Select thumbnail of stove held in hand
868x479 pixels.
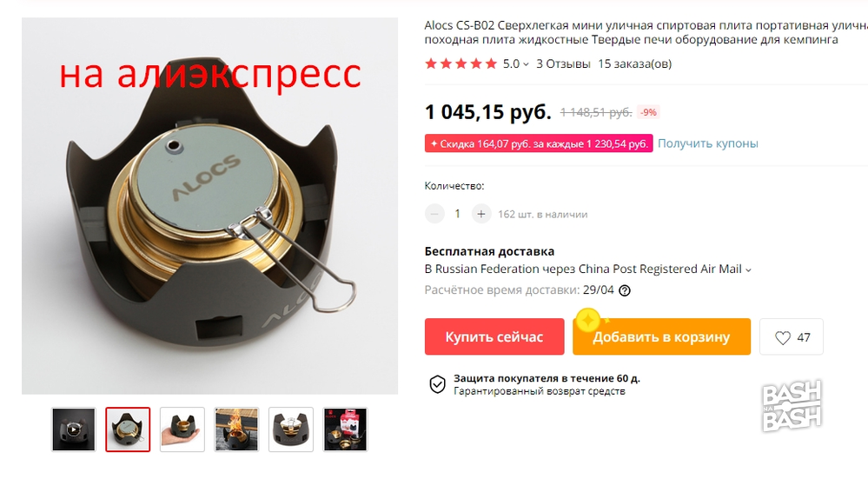point(182,429)
